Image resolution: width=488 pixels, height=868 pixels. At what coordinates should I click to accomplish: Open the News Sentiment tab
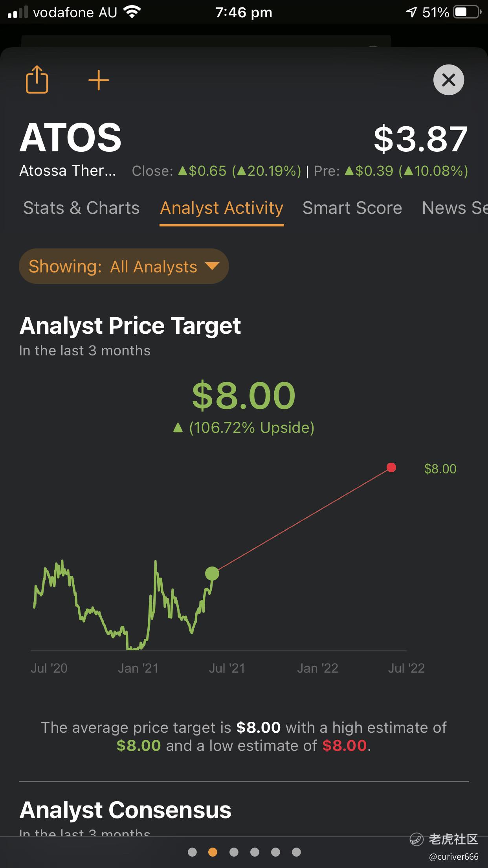tap(455, 208)
